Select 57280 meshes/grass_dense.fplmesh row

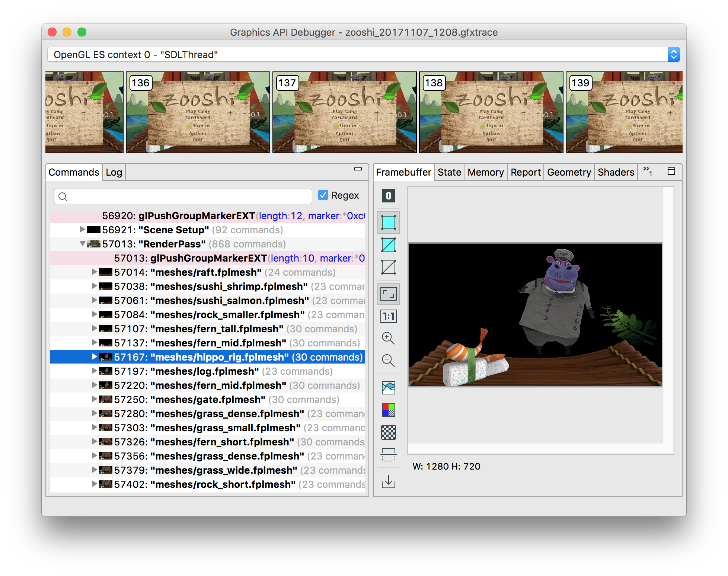pos(207,414)
